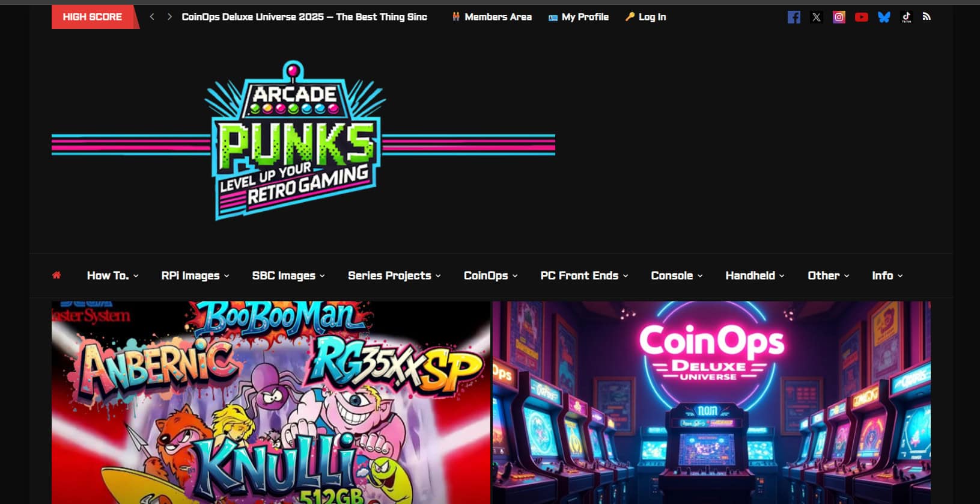Viewport: 980px width, 504px height.
Task: Expand the PC Front Ends menu
Action: (x=584, y=275)
